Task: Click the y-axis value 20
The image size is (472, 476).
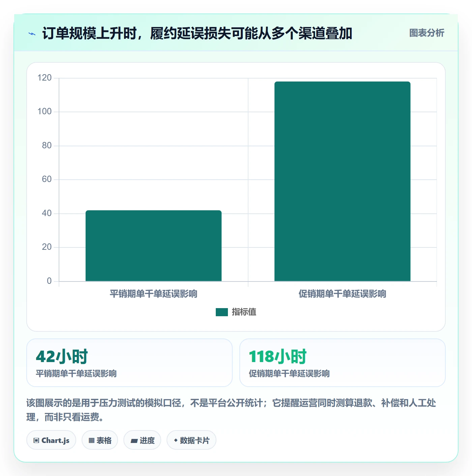Action: pyautogui.click(x=47, y=247)
